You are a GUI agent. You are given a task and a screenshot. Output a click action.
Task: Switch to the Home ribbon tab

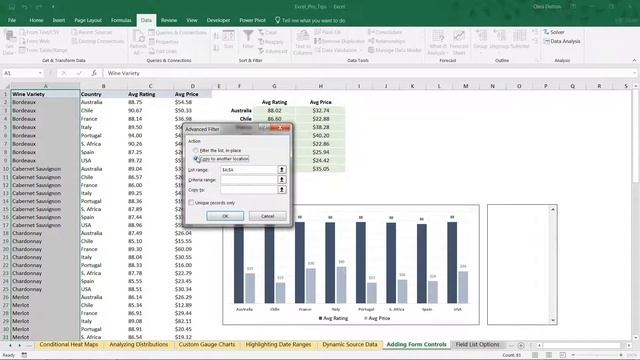click(36, 20)
